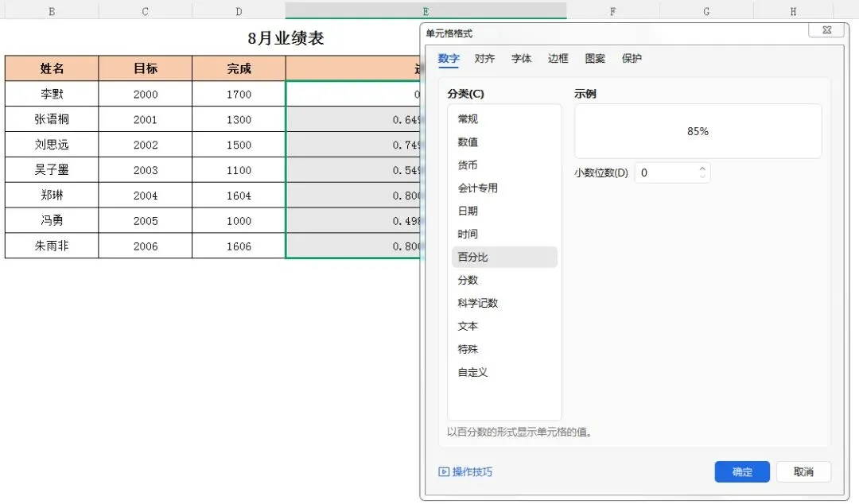Open the 边框 tab
This screenshot has height=504, width=859.
[x=558, y=59]
